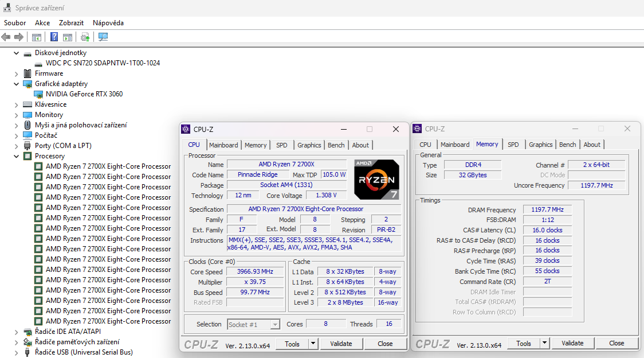Toggle the console tree pane icon
Image resolution: width=644 pixels, height=358 pixels.
36,37
